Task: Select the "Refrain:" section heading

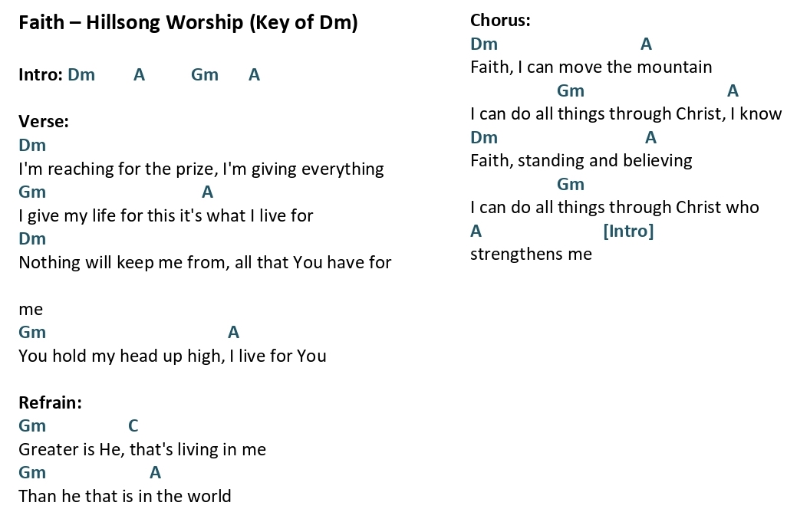Action: (x=50, y=402)
